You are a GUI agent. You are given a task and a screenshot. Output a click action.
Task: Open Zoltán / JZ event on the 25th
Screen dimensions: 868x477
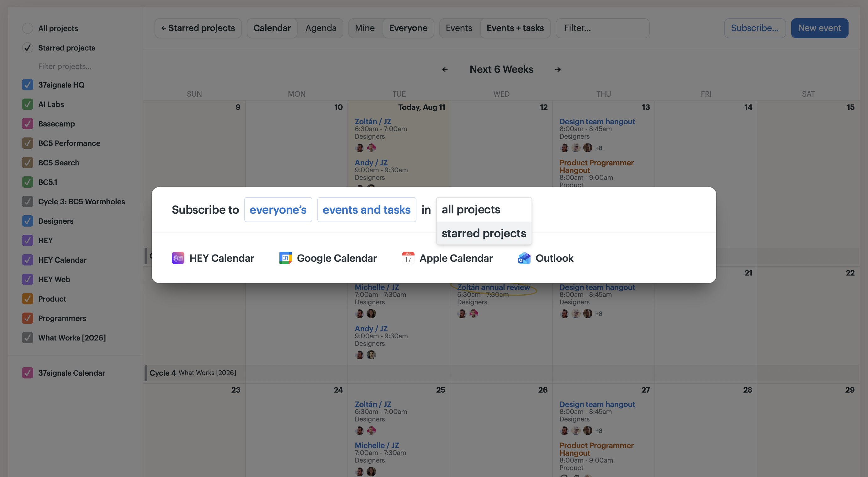(373, 404)
